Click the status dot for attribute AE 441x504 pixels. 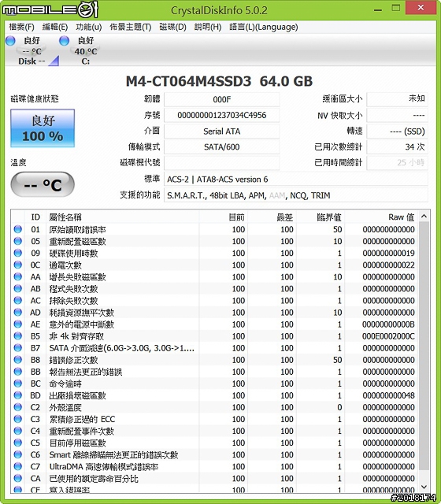[x=18, y=324]
